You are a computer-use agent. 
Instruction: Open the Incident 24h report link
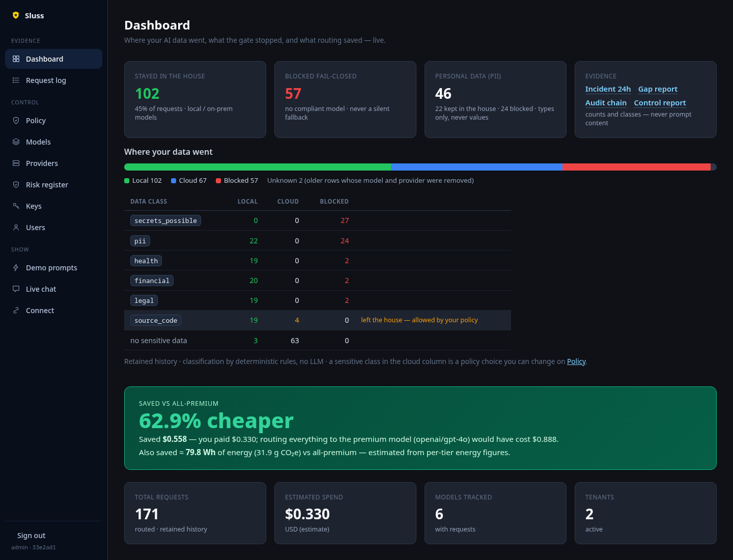[x=608, y=89]
